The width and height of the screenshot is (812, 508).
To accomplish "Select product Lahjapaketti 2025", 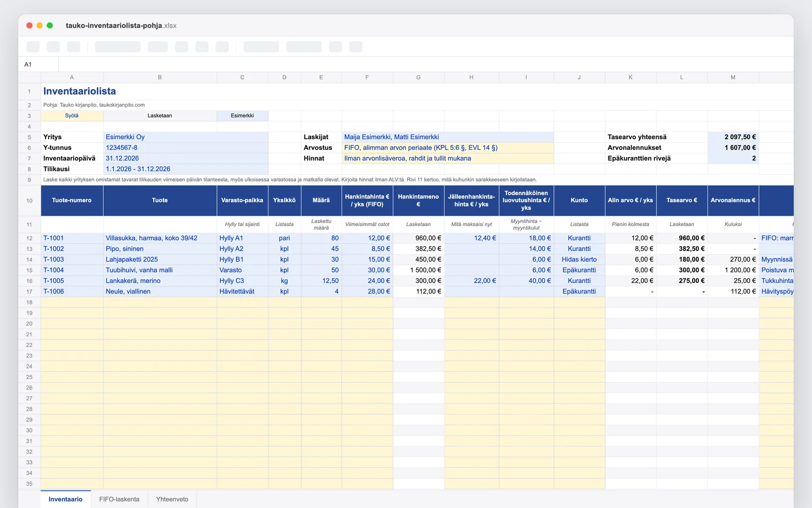I will [x=160, y=260].
